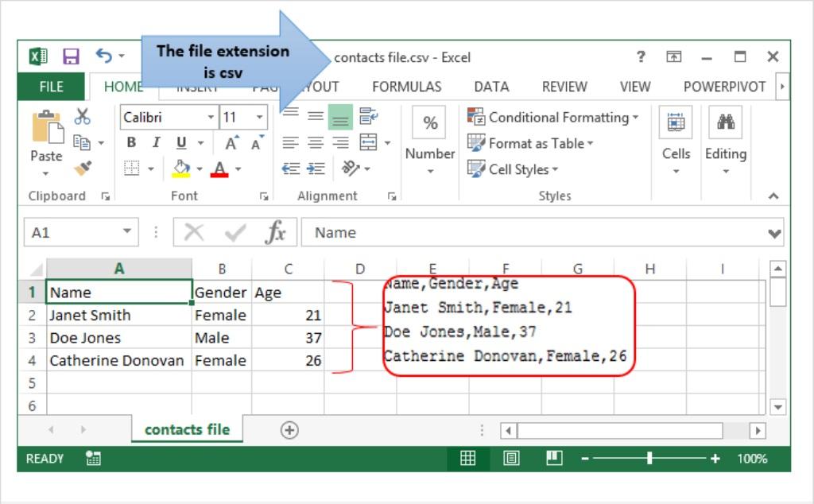Switch to the REVIEW tab
Viewport: 814px width, 504px height.
564,87
